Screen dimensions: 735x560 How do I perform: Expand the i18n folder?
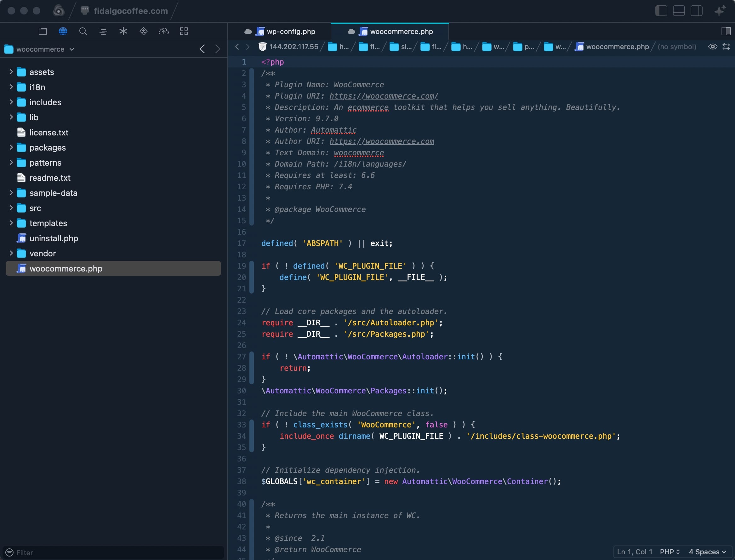coord(11,87)
